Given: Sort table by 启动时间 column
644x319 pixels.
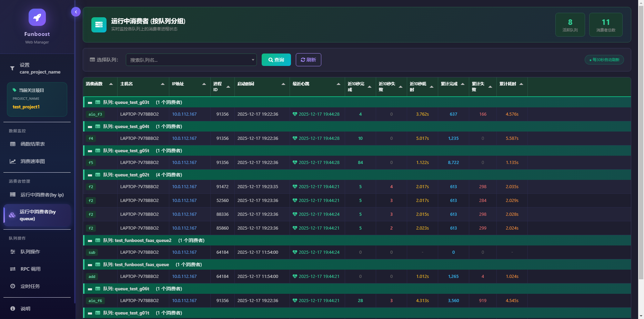Looking at the screenshot, I should (x=262, y=87).
